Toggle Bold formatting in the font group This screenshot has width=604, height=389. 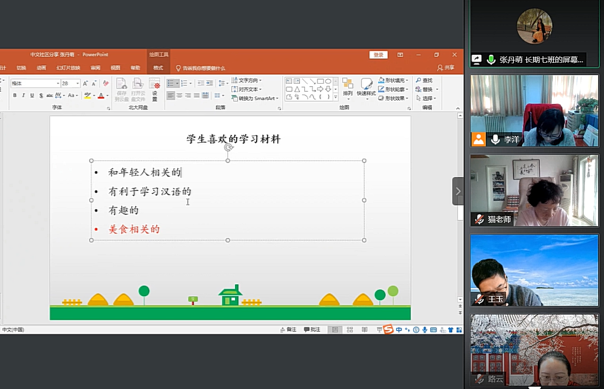15,95
